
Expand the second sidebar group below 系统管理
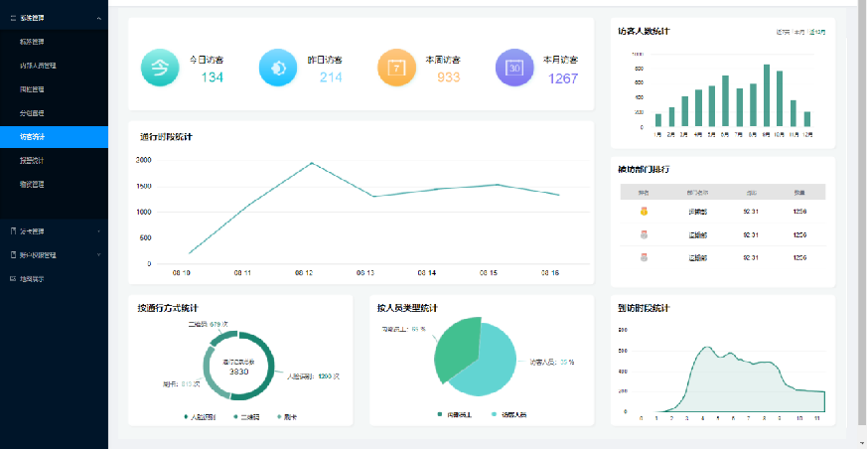54,231
